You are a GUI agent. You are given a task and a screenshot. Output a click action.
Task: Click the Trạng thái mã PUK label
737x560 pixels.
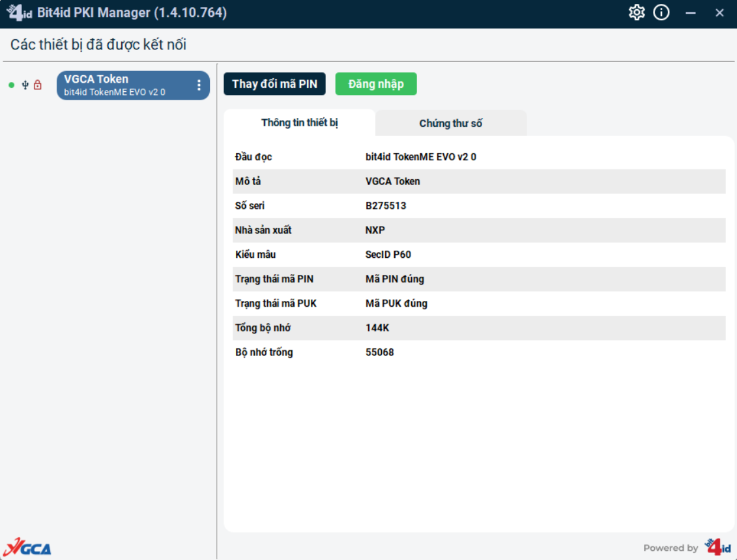pos(276,303)
